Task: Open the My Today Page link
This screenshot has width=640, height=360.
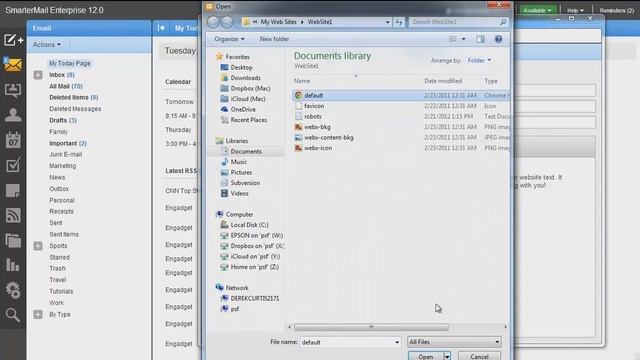Action: point(70,63)
